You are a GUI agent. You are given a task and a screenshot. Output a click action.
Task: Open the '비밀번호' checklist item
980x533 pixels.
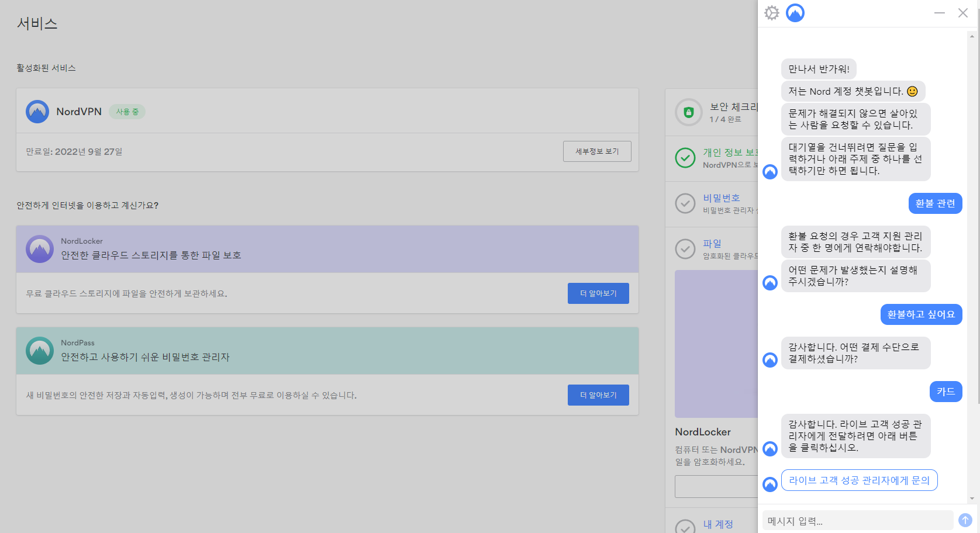tap(722, 198)
